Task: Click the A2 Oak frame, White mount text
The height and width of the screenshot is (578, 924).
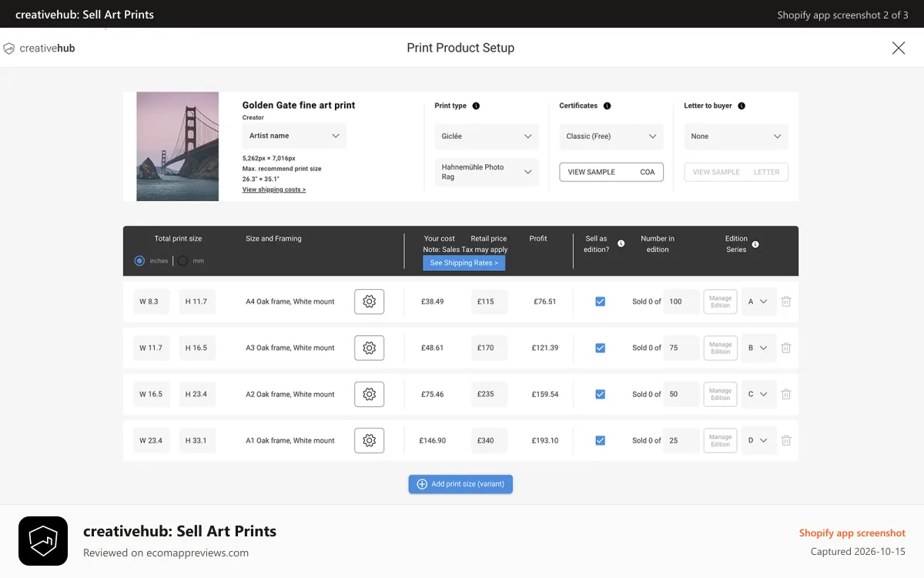Action: point(290,394)
